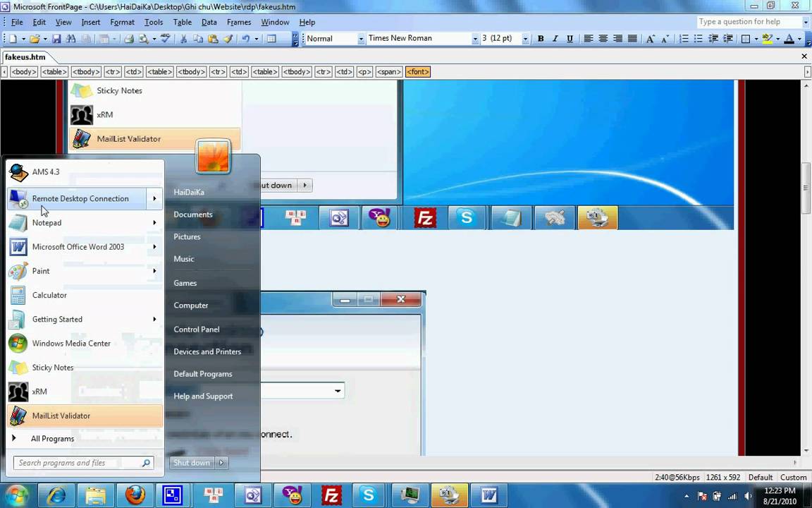Preview in browser magnifier icon
The height and width of the screenshot is (508, 812).
(x=144, y=39)
